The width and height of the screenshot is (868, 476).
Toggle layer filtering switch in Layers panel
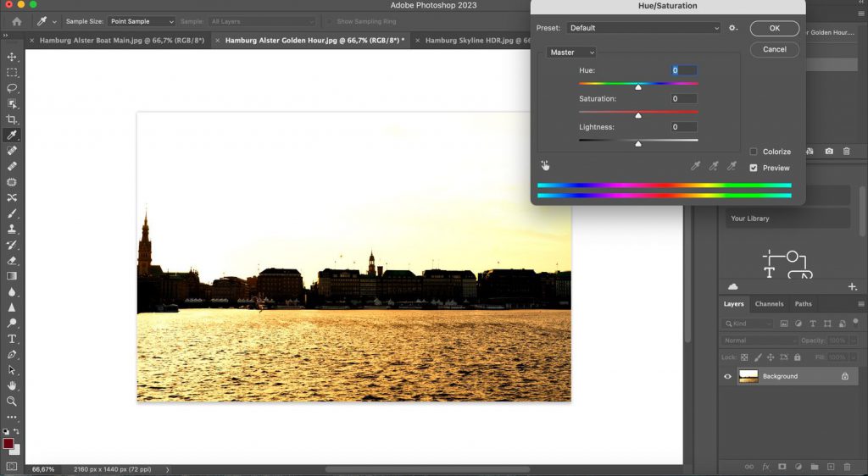click(x=856, y=323)
